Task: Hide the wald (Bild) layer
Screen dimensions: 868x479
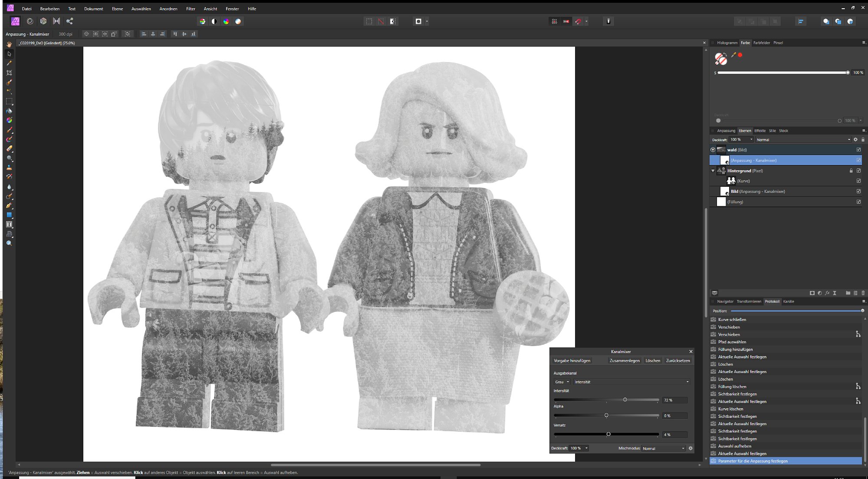Action: (x=858, y=150)
